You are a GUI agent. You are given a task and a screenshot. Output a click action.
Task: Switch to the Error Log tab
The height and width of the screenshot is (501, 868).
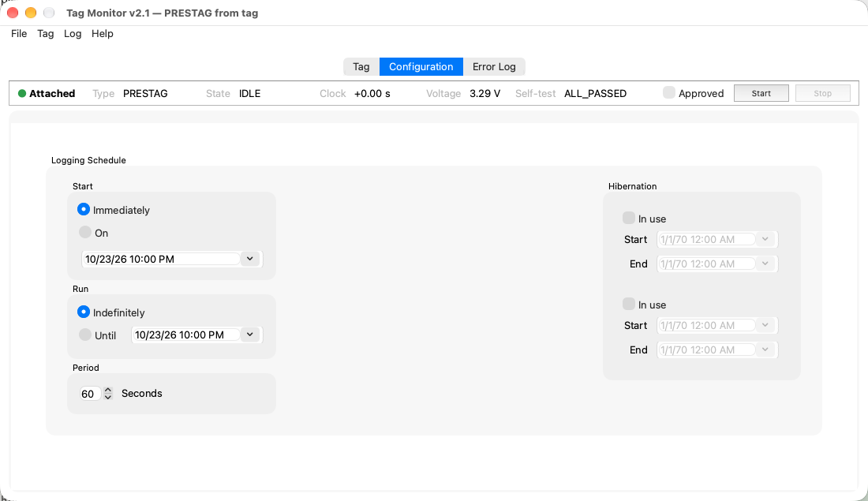[x=494, y=66]
